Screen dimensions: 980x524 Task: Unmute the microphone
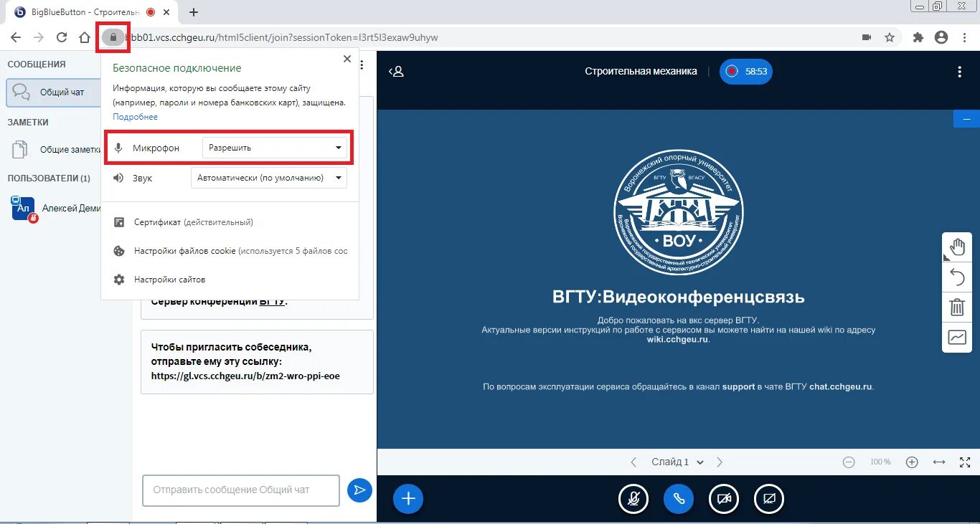coord(633,498)
